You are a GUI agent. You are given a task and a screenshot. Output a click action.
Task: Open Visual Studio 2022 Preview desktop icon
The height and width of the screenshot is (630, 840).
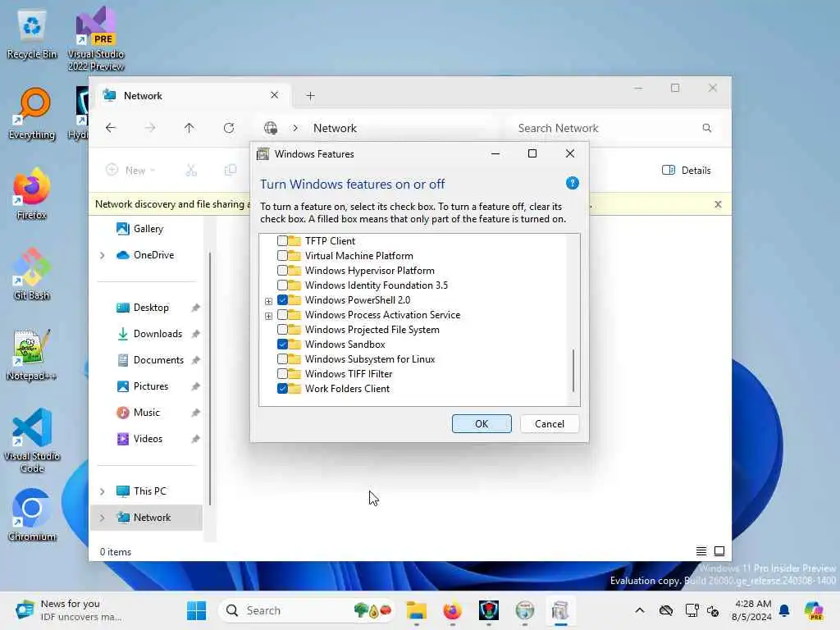[x=96, y=39]
